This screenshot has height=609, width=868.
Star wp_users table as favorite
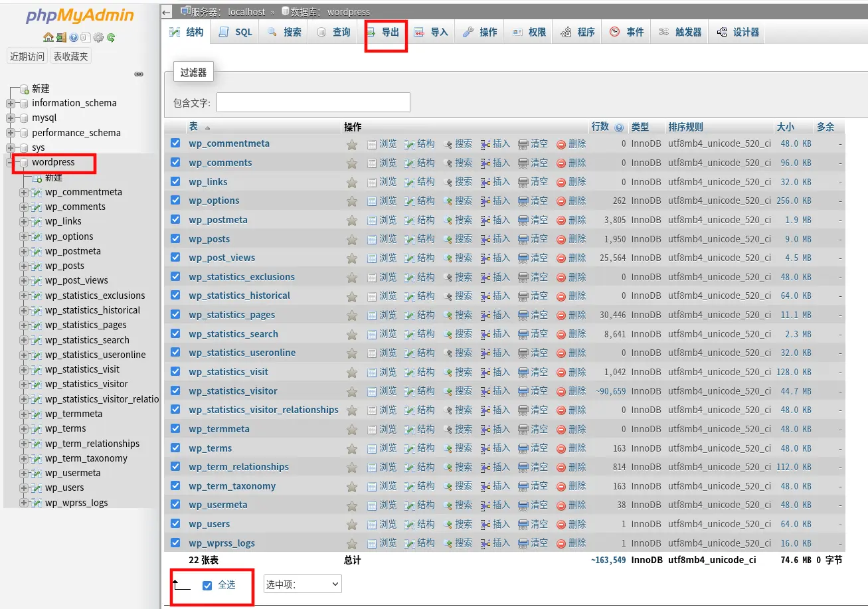coord(352,525)
